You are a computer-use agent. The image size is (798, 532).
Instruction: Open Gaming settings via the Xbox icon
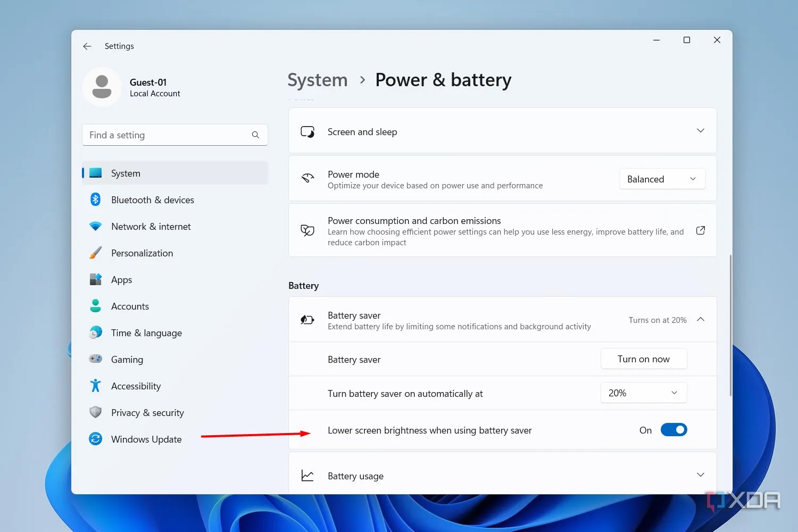point(95,359)
